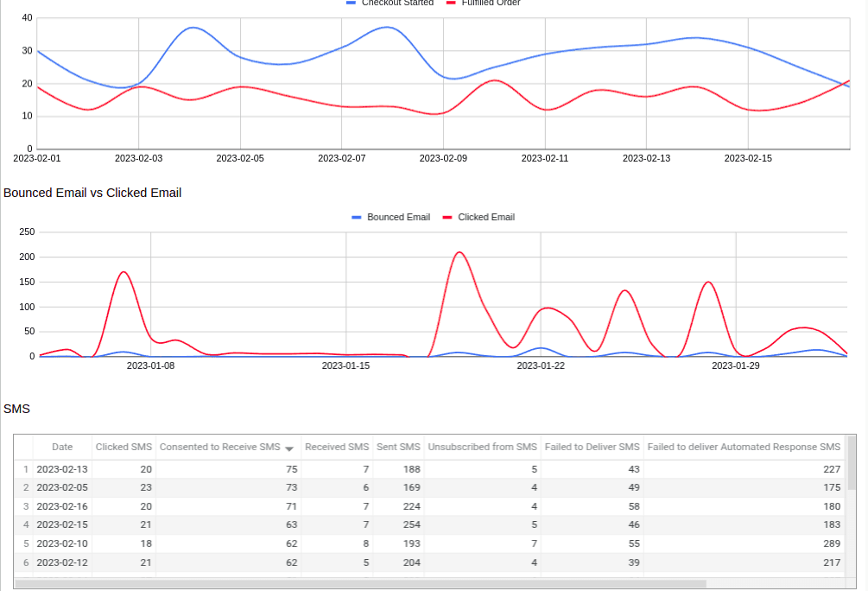Click the Received SMS value 8
Screen dimensions: 868x591
point(366,543)
